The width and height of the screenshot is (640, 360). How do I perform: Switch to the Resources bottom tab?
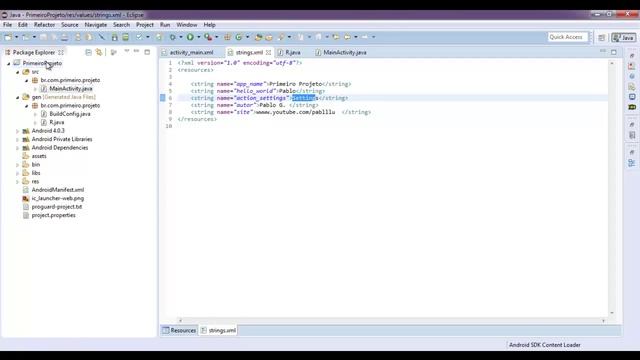[x=179, y=330]
